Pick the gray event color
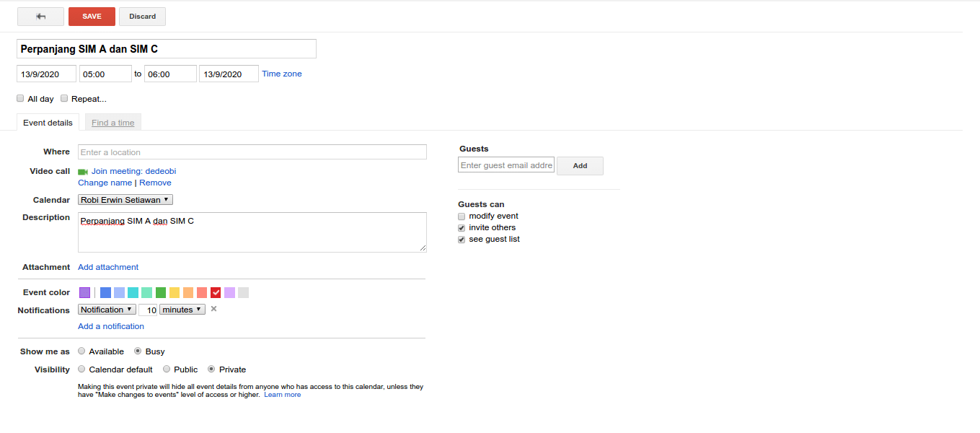Screen dimensions: 980x433 pyautogui.click(x=244, y=292)
